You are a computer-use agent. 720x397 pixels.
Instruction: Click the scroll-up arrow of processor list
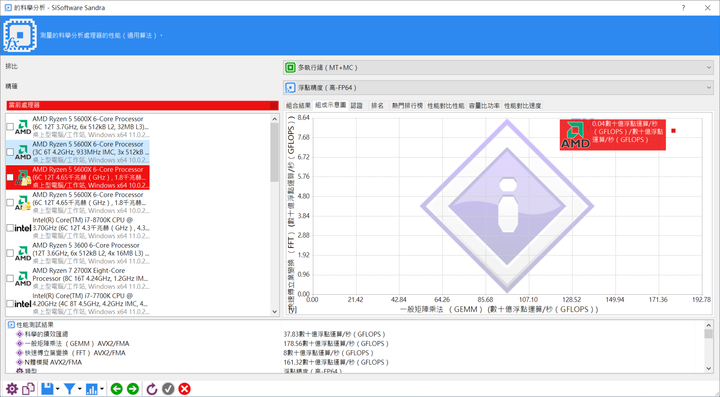pos(275,119)
